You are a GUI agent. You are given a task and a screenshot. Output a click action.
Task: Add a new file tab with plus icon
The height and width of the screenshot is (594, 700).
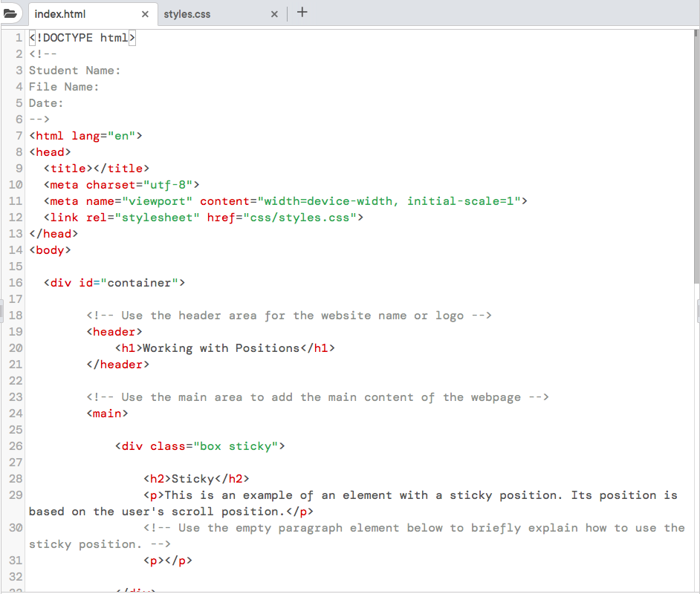(x=302, y=12)
